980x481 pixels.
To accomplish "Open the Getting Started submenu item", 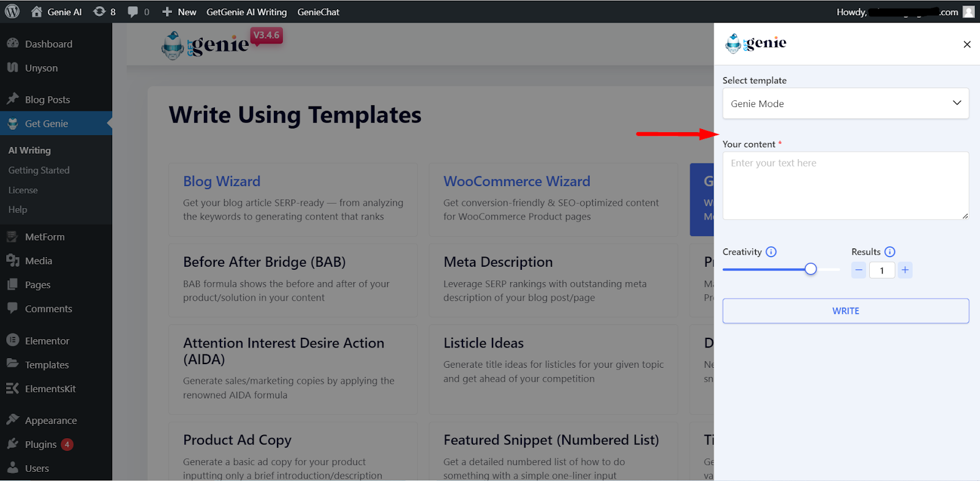I will coord(39,170).
